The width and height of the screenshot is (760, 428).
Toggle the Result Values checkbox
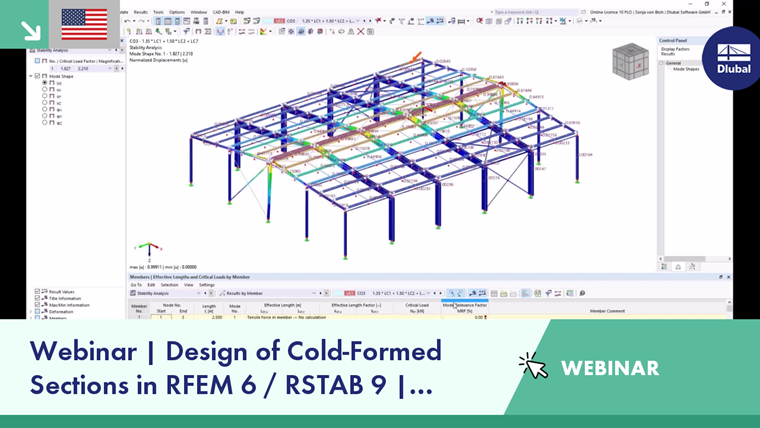pos(37,292)
